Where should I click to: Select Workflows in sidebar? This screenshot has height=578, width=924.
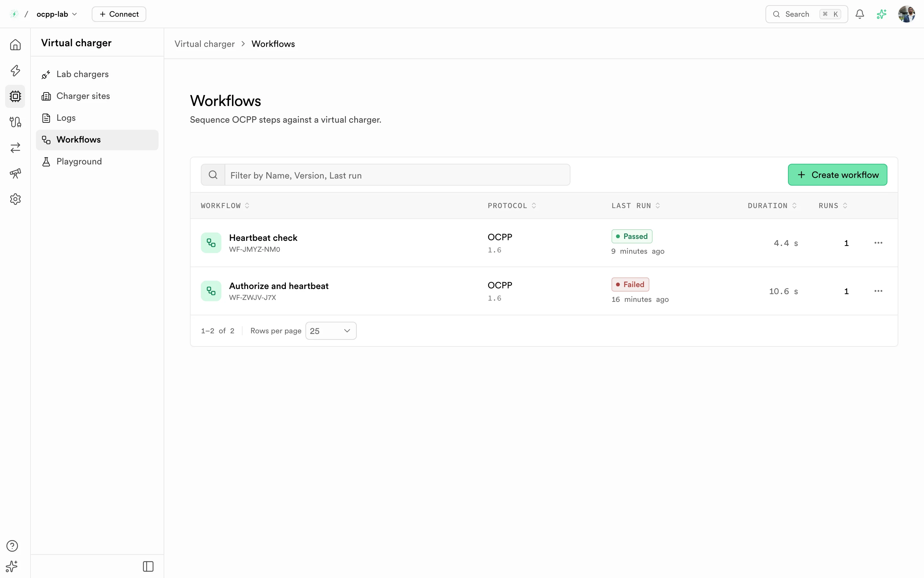tap(97, 140)
